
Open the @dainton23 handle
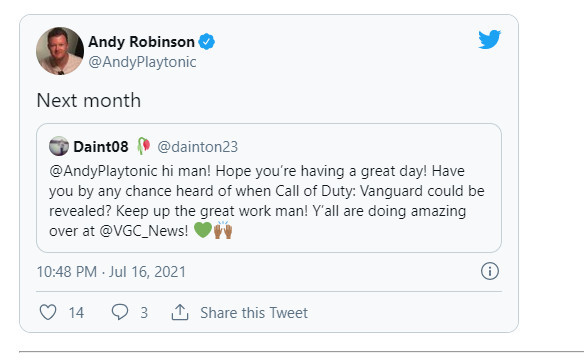pyautogui.click(x=197, y=147)
